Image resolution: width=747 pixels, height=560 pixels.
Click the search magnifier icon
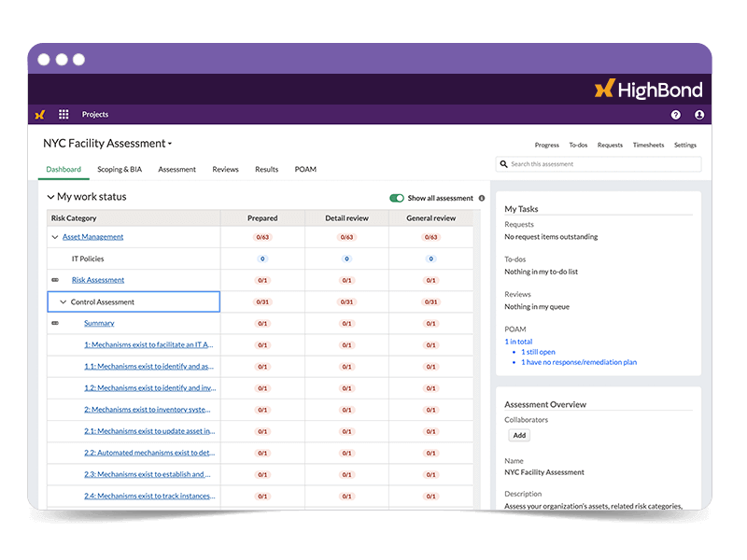click(503, 164)
